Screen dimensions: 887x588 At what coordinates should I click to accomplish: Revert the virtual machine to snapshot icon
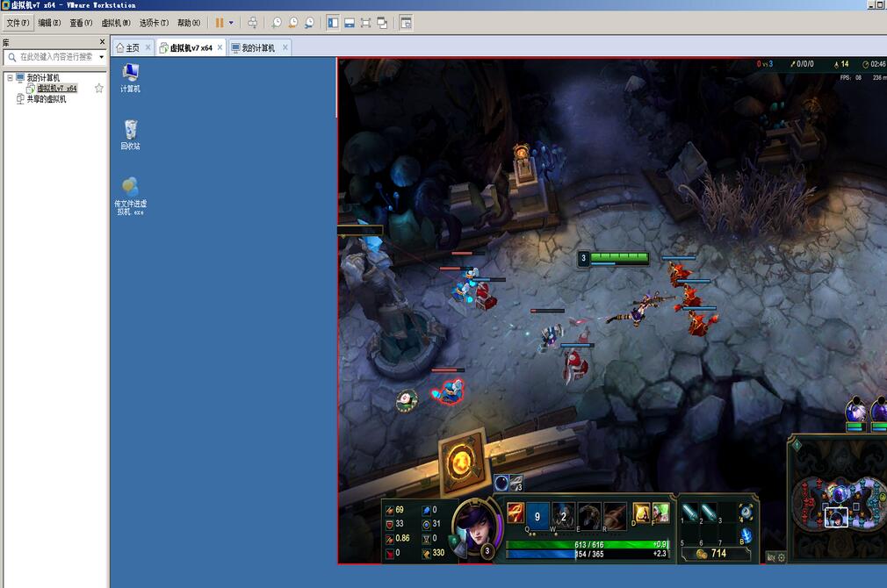[x=292, y=23]
